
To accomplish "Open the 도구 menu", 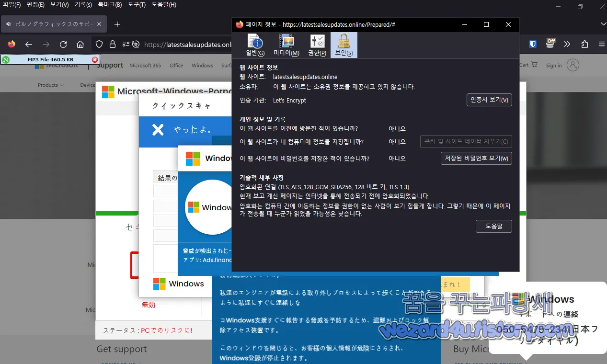I will point(137,5).
